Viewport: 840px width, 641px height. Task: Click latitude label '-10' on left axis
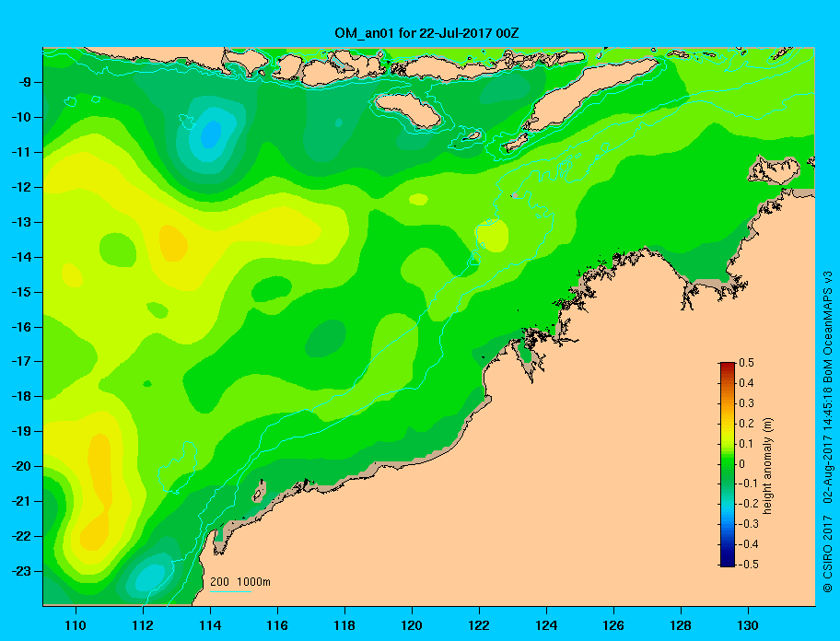click(x=22, y=117)
